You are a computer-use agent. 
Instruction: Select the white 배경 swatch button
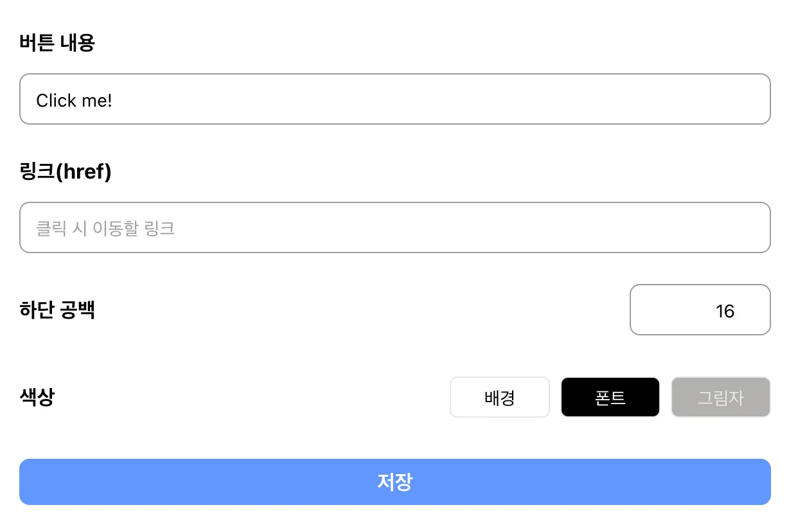tap(500, 397)
